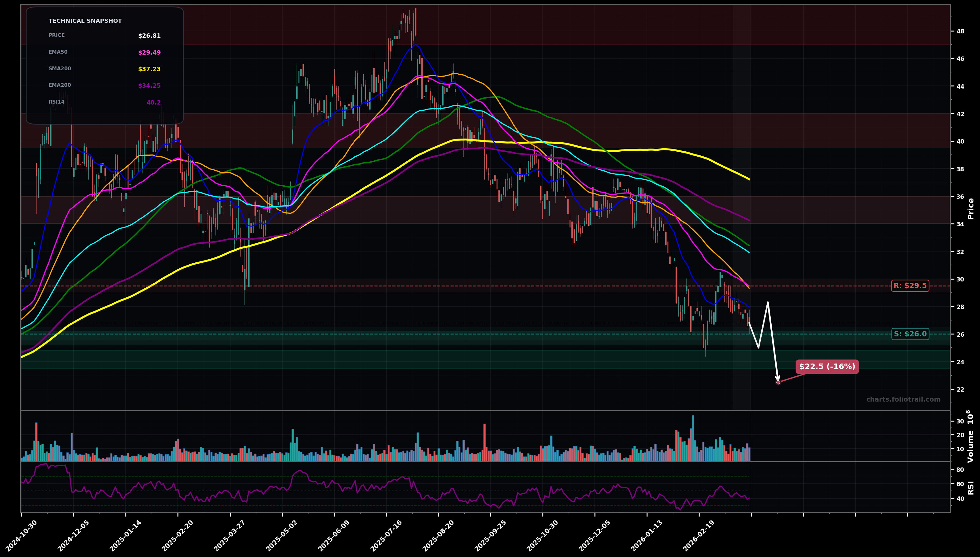Open the Technical Snapshot panel header
This screenshot has height=557, width=980.
pyautogui.click(x=85, y=21)
